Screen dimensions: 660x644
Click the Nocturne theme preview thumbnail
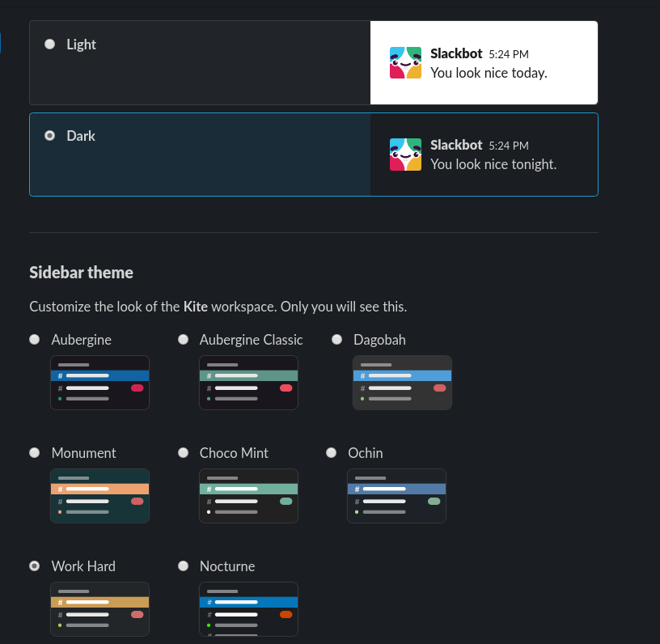[248, 609]
